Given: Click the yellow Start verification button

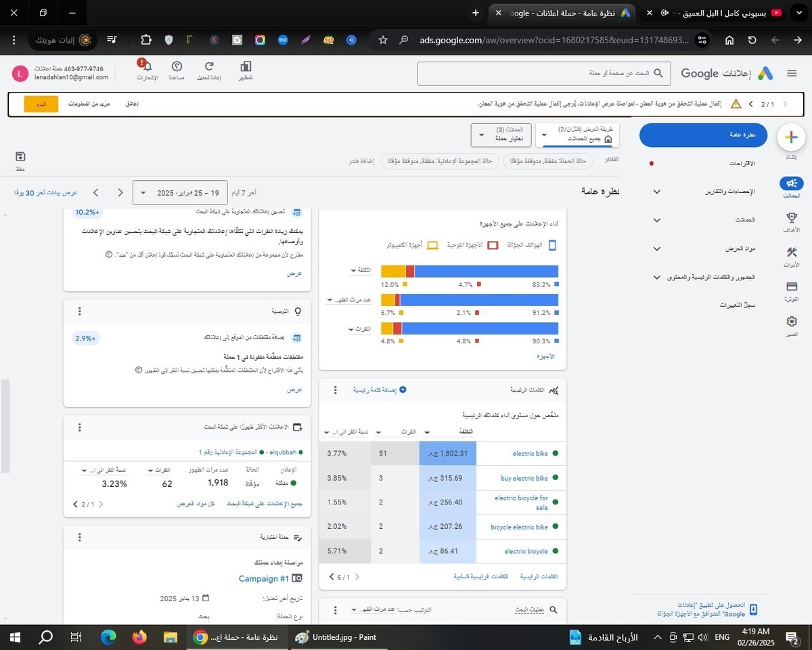Looking at the screenshot, I should pos(41,104).
